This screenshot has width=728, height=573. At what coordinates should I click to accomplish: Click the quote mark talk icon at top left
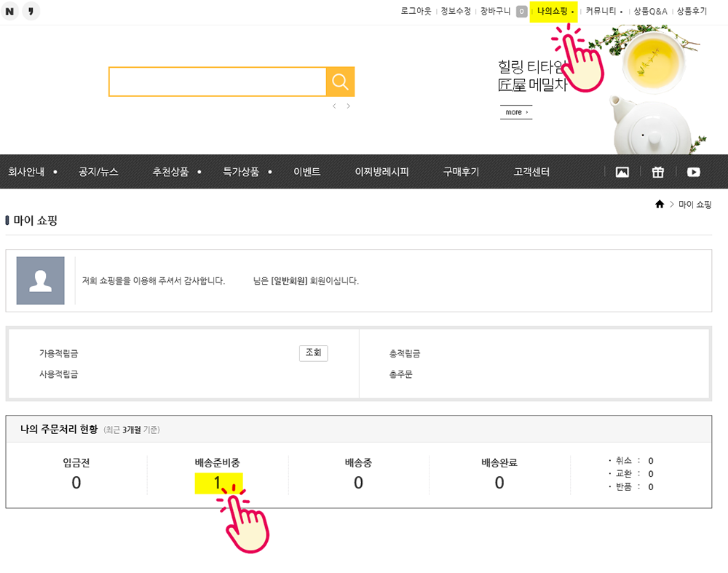pos(31,12)
